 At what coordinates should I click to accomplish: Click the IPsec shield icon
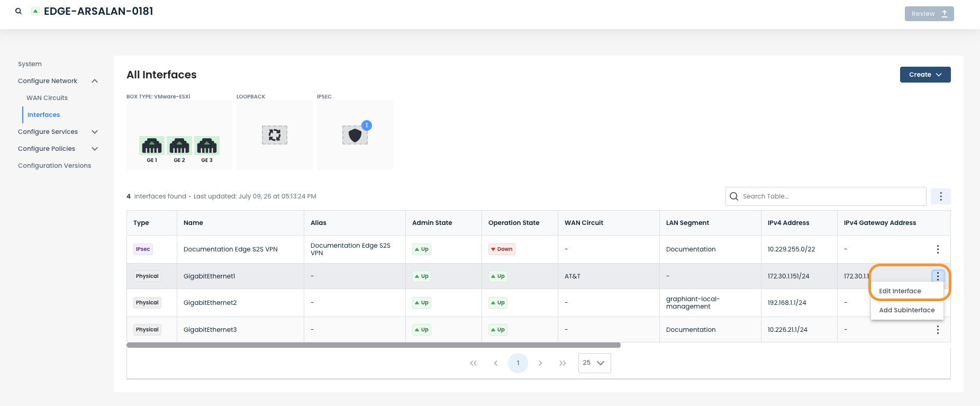[355, 136]
